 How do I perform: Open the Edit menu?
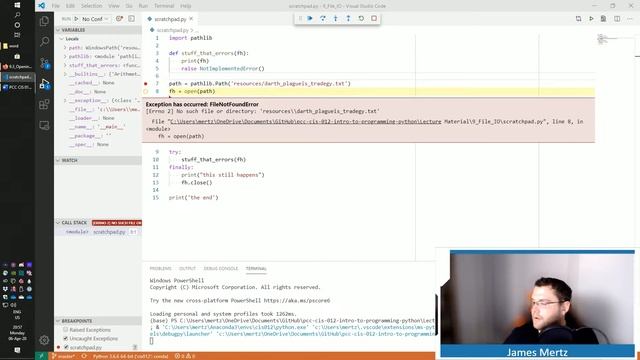click(70, 6)
